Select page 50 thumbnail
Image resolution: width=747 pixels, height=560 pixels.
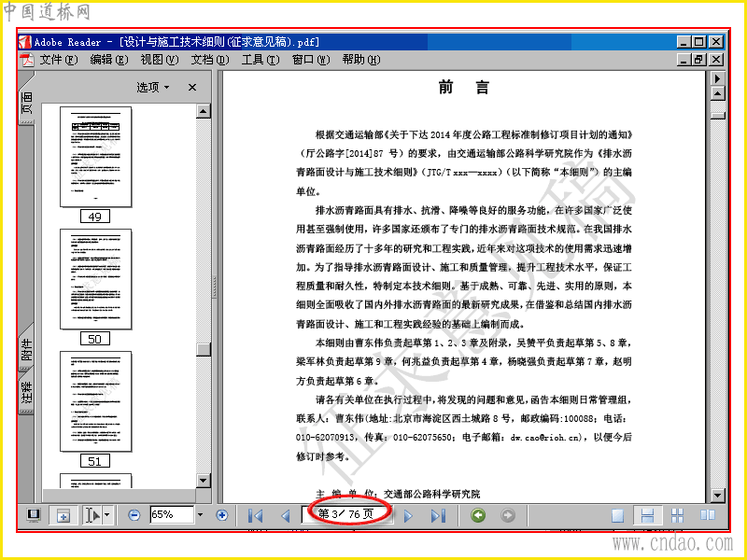[x=95, y=279]
